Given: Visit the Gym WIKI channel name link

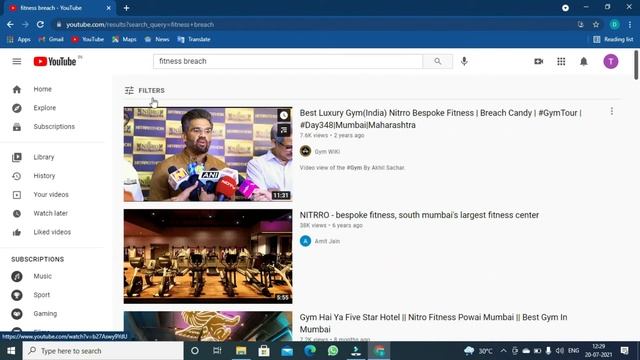Looking at the screenshot, I should (327, 151).
